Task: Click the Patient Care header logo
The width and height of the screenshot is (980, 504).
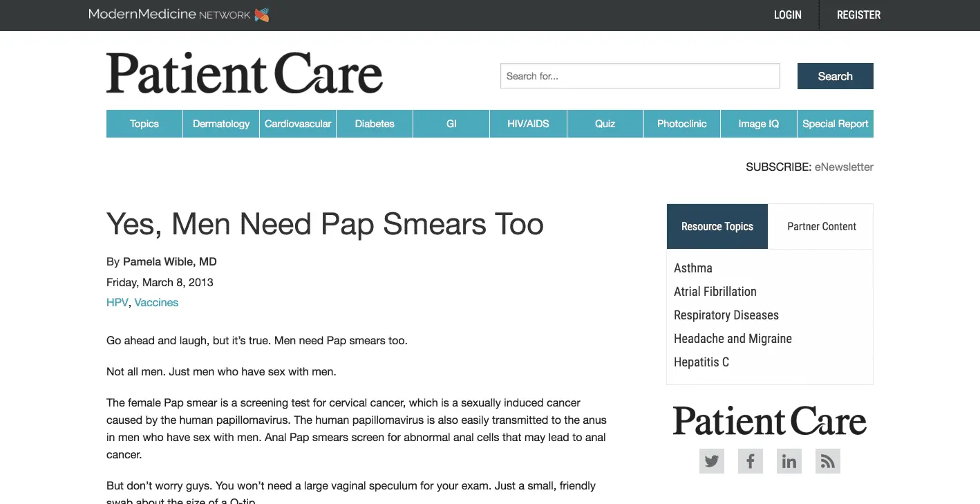Action: 244,73
